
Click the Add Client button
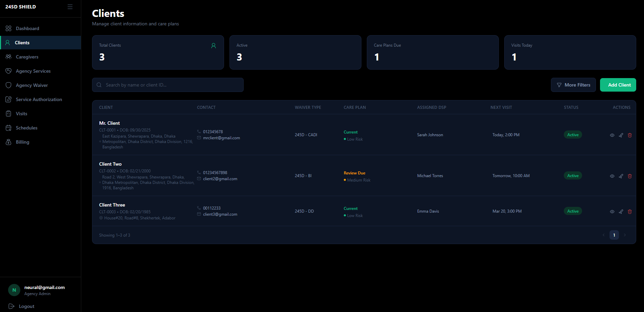[618, 85]
